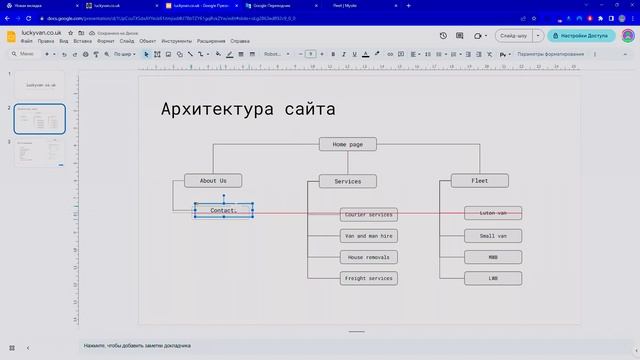Image resolution: width=640 pixels, height=360 pixels.
Task: Open the Вставка menu
Action: 82,41
